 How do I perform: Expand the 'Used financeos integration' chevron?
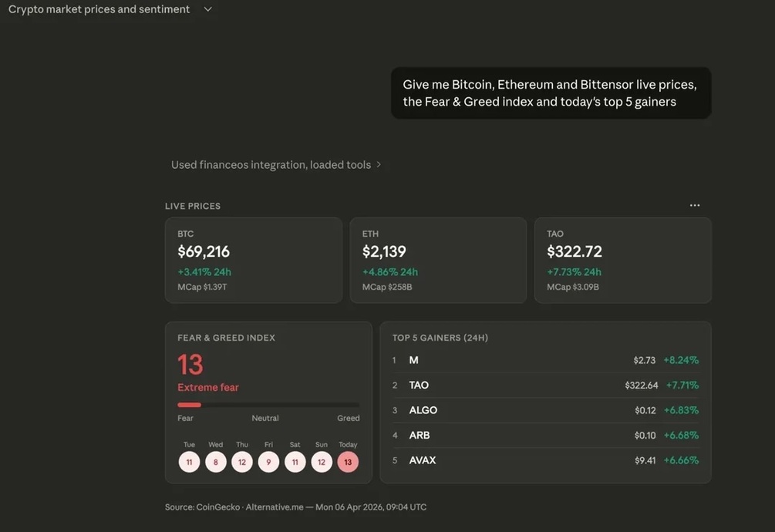(379, 164)
